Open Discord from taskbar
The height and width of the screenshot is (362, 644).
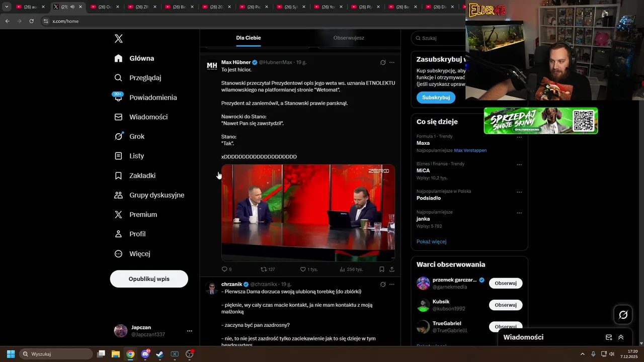(x=145, y=354)
